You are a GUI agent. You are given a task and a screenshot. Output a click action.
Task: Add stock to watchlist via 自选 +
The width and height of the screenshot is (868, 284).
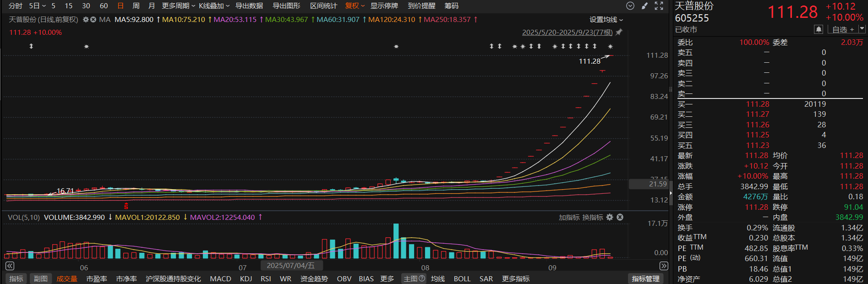(843, 29)
